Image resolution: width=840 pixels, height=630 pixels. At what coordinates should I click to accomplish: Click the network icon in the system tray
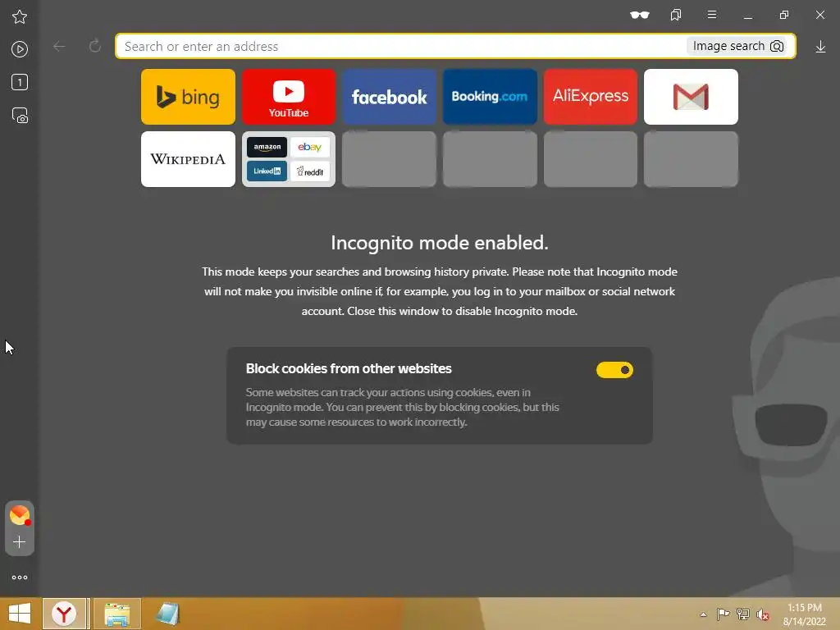coord(742,614)
